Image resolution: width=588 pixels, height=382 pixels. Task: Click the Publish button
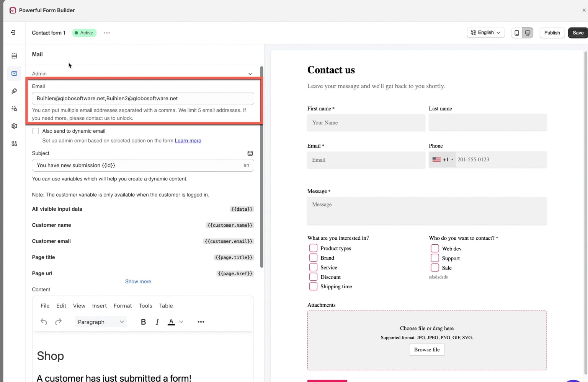pyautogui.click(x=552, y=33)
